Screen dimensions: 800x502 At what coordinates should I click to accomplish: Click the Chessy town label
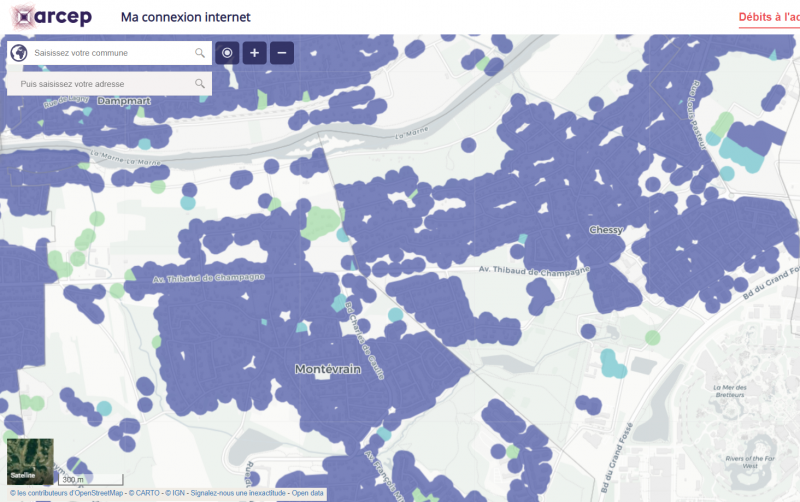coord(606,230)
